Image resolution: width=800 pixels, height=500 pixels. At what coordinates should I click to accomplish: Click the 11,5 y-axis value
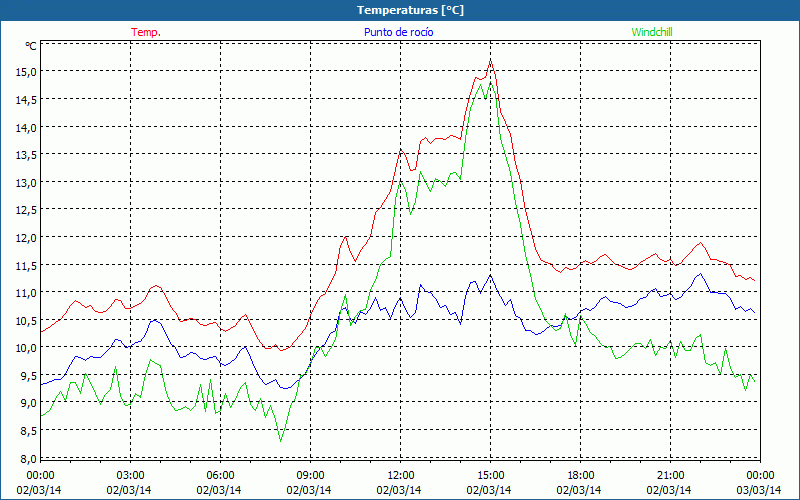(x=26, y=265)
